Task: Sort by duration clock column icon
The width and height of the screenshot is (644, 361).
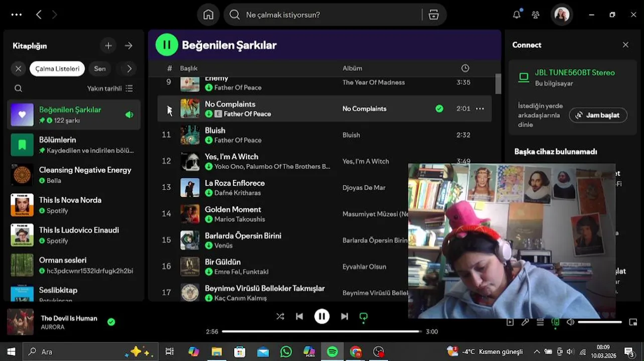Action: [465, 68]
